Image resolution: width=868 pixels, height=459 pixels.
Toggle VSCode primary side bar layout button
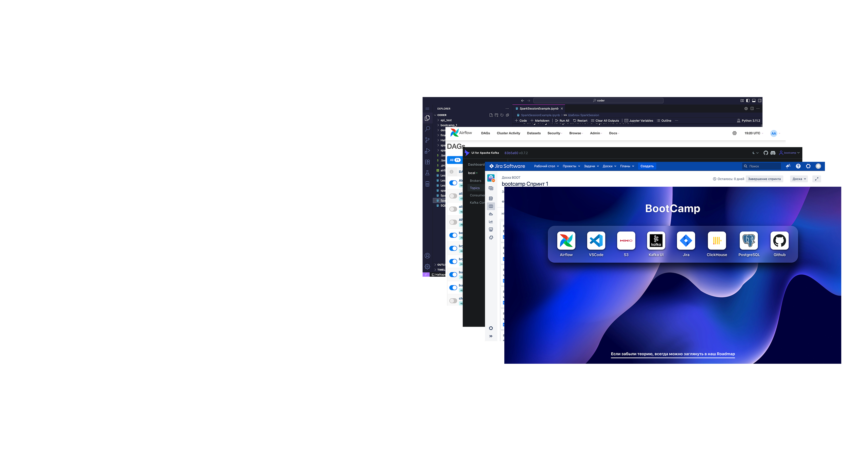tap(748, 101)
